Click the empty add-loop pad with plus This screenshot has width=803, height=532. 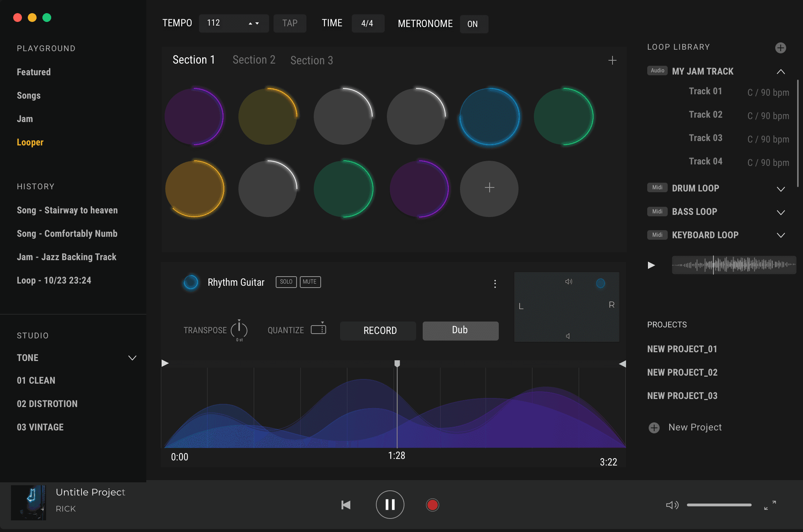tap(489, 188)
